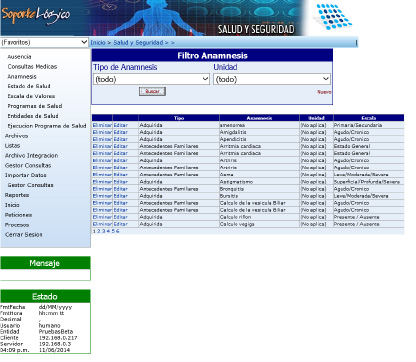The width and height of the screenshot is (416, 362).
Task: Click the Nuevo link
Action: coord(324,92)
